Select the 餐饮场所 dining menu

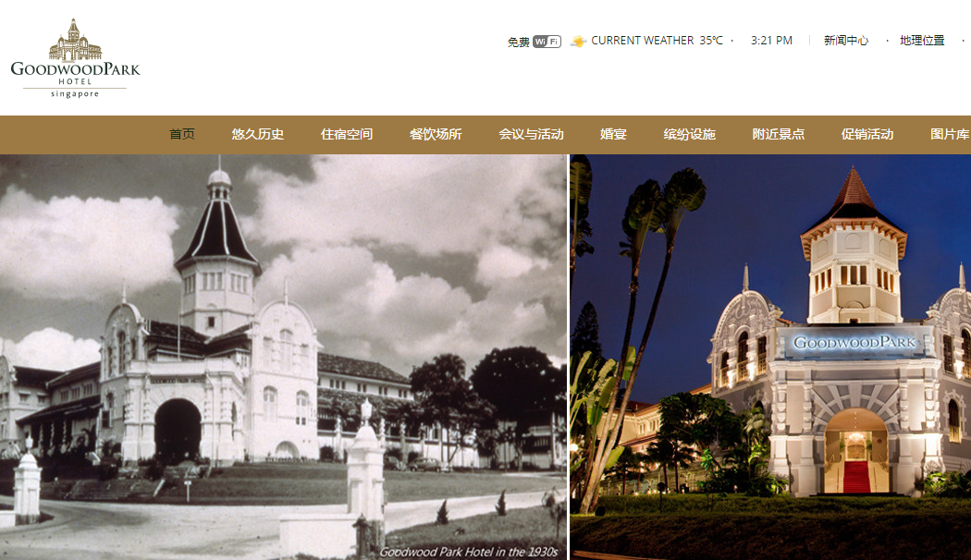pos(436,134)
